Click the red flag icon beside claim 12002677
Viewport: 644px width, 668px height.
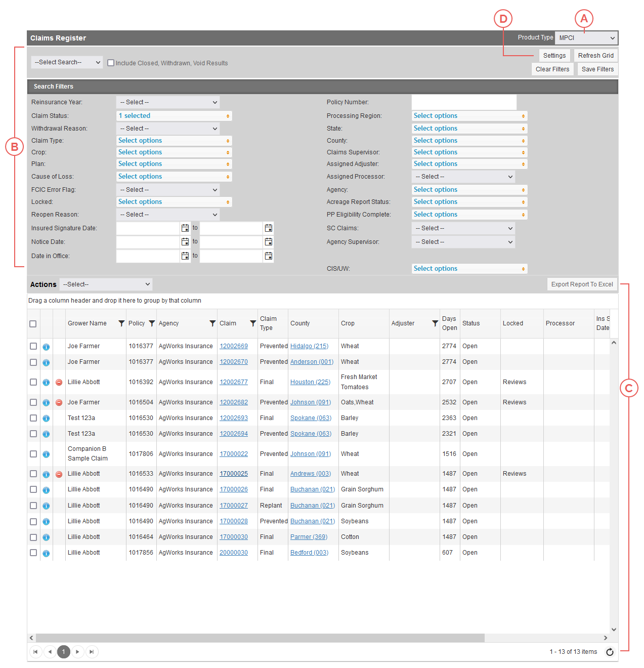point(59,382)
